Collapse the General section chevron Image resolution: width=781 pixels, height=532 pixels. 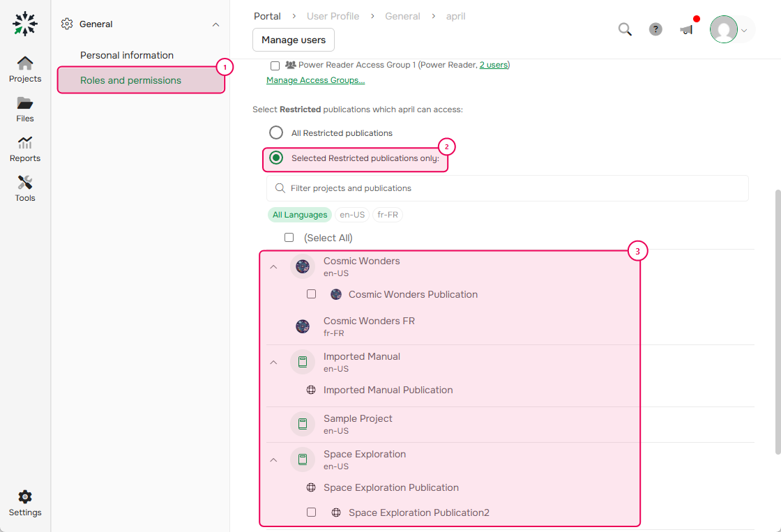click(x=215, y=24)
